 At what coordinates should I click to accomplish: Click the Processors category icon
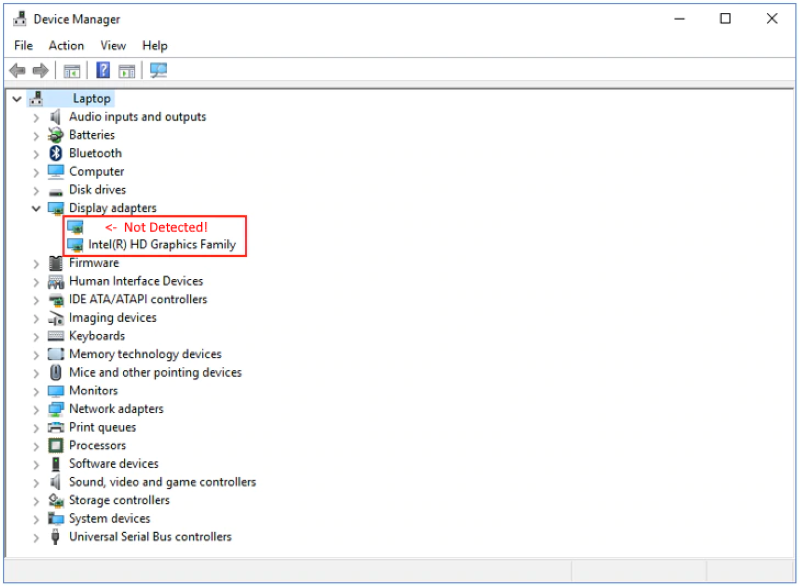click(x=56, y=445)
